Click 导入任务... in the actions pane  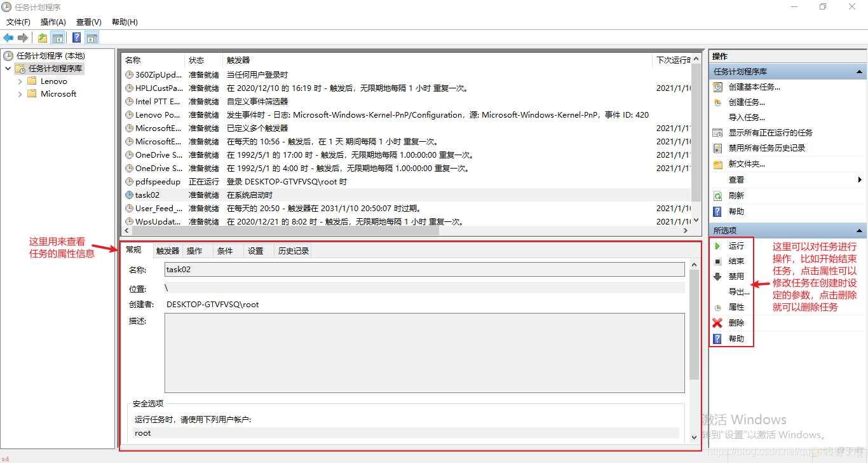747,118
